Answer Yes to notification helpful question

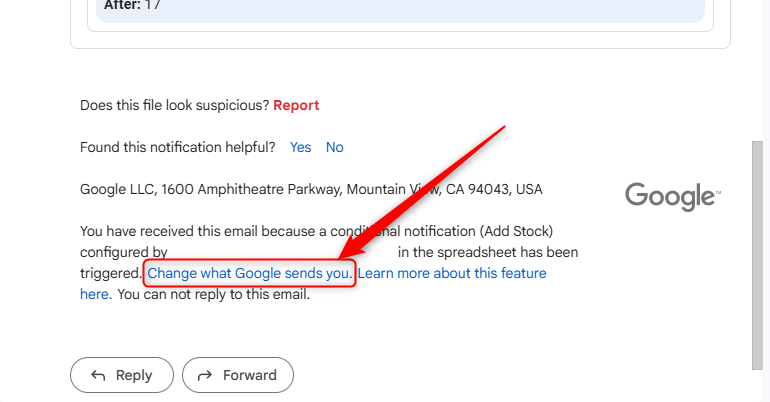point(300,147)
